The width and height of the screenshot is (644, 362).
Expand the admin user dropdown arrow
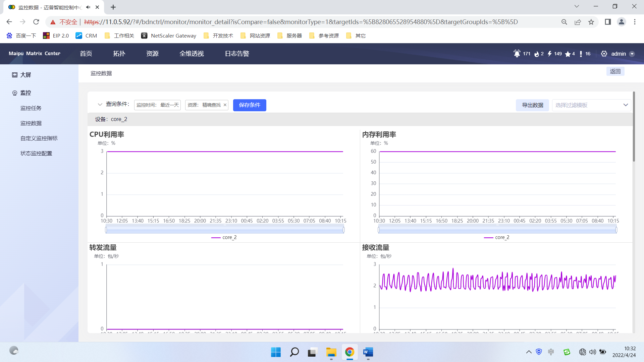[x=632, y=54]
